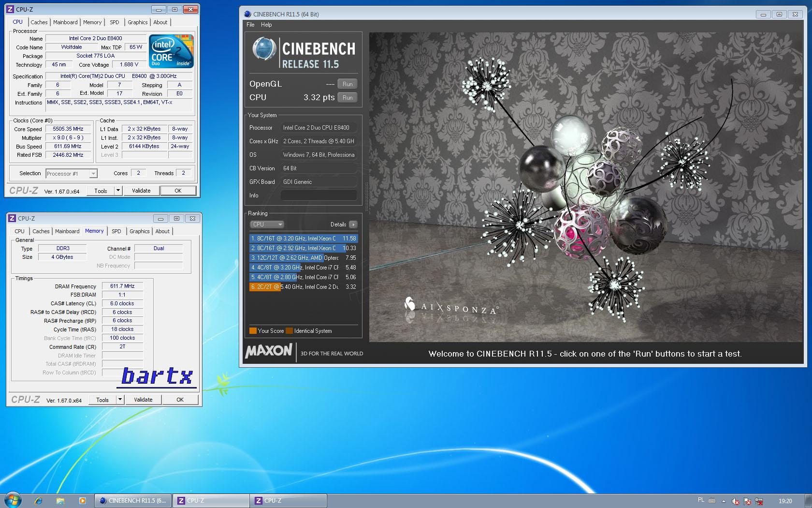812x508 pixels.
Task: Click the MAXON logo in Cinebench
Action: [x=269, y=351]
